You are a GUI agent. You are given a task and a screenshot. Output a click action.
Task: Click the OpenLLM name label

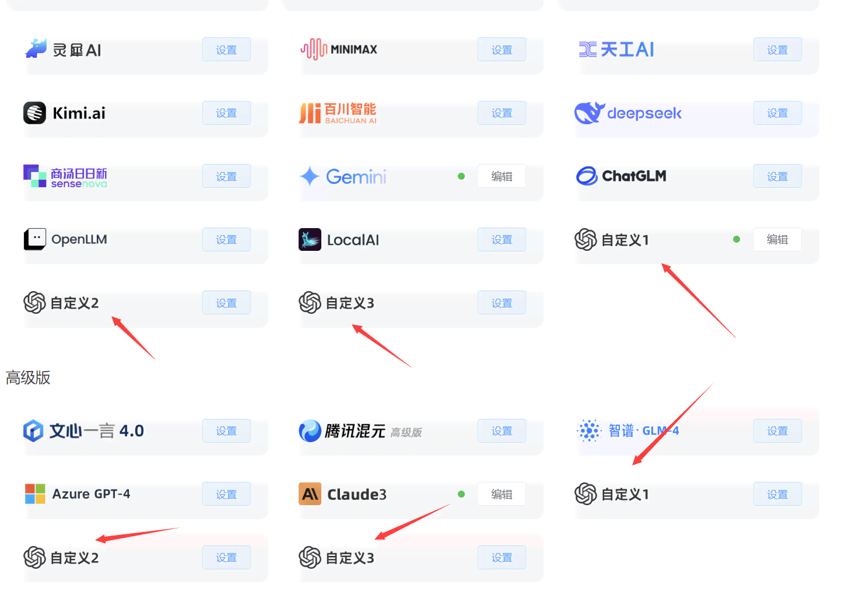click(x=79, y=239)
